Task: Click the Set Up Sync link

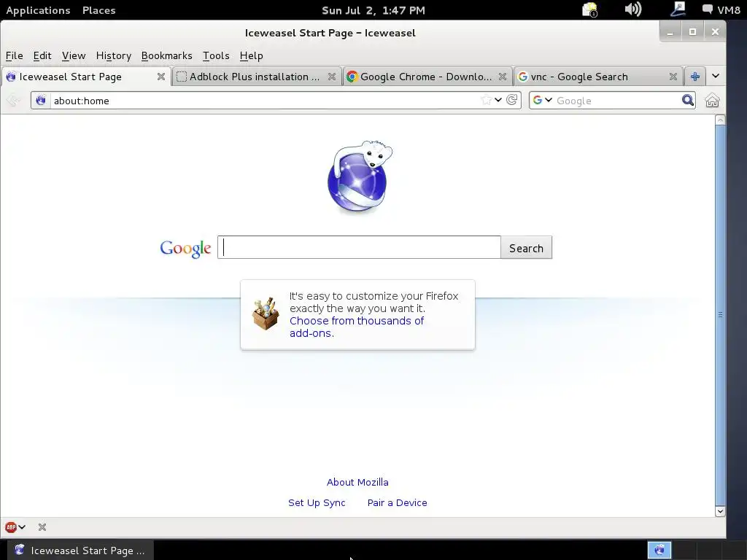Action: [x=317, y=503]
